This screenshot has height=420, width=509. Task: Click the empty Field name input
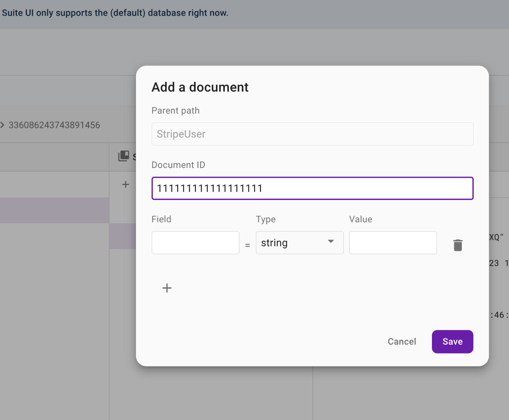pyautogui.click(x=195, y=243)
